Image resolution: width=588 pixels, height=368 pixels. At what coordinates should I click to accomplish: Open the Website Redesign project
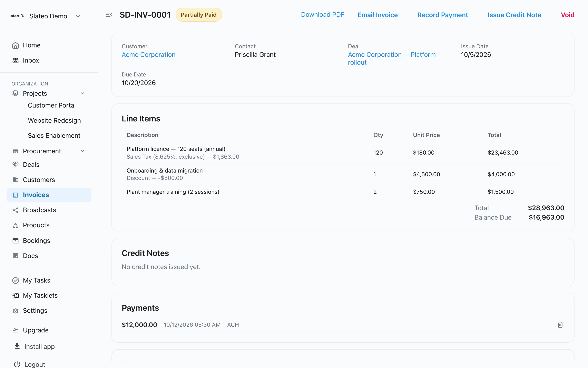click(54, 120)
